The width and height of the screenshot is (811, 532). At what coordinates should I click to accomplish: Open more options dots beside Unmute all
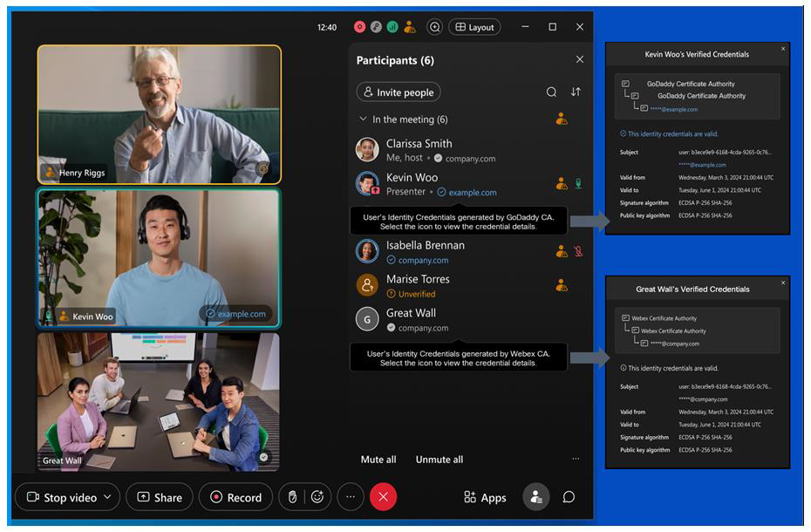click(576, 459)
